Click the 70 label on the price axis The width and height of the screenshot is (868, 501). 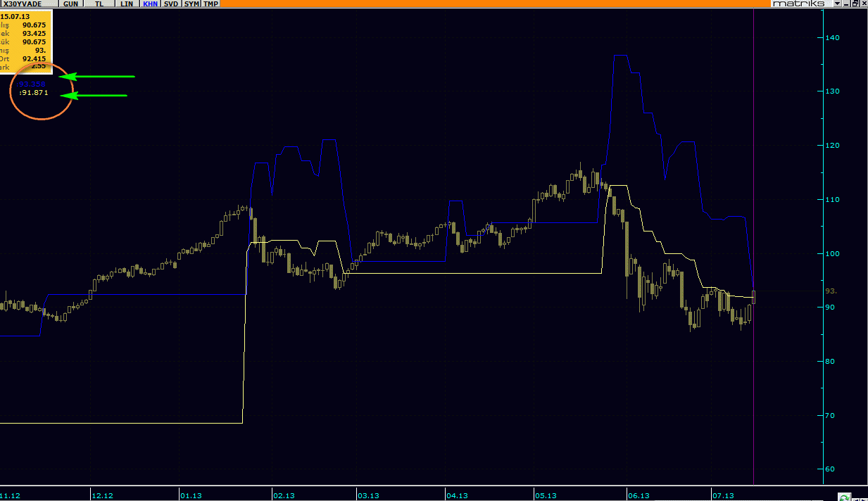pyautogui.click(x=831, y=415)
